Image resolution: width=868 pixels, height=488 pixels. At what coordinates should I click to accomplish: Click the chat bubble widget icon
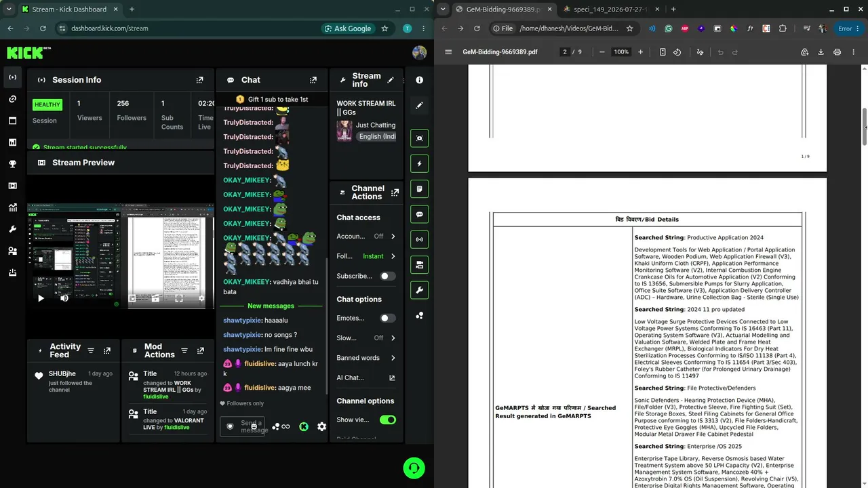click(419, 214)
